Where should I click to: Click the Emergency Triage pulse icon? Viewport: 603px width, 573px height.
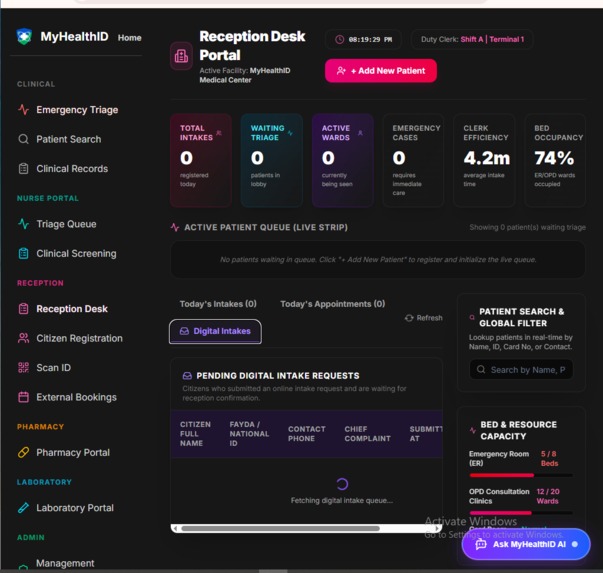[x=23, y=110]
